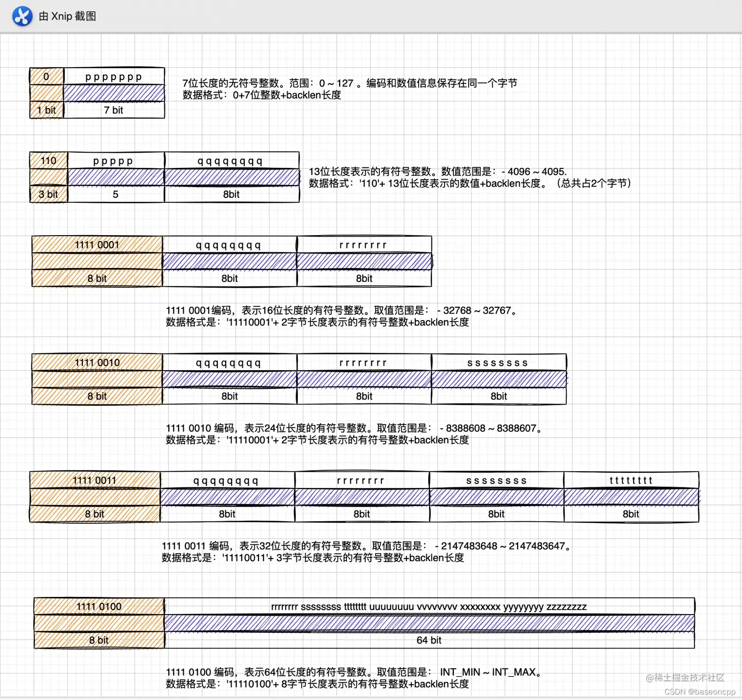
Task: Click the purple hatched bar above '64 bit'
Action: pos(429,623)
